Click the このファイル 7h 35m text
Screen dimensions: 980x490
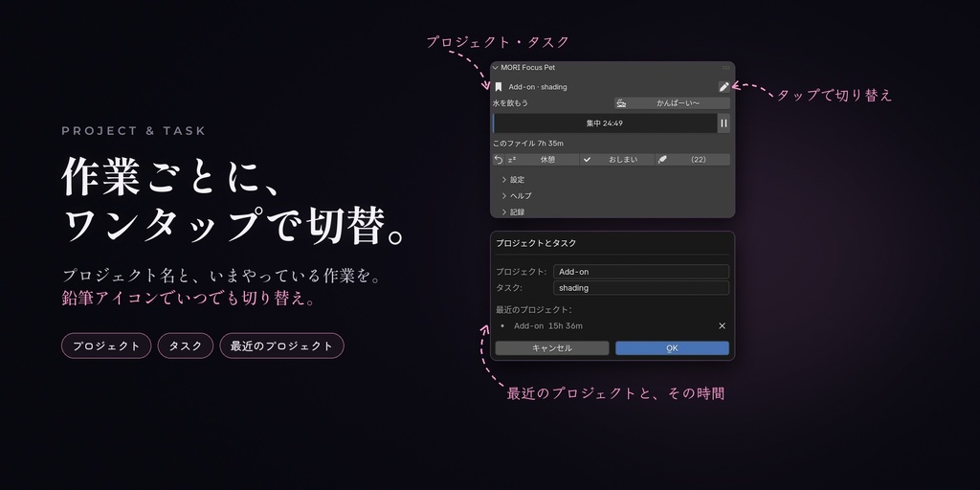click(528, 144)
